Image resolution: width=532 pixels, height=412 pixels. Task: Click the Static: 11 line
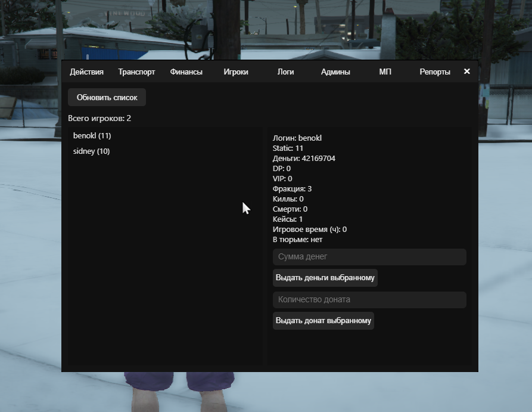(x=288, y=148)
